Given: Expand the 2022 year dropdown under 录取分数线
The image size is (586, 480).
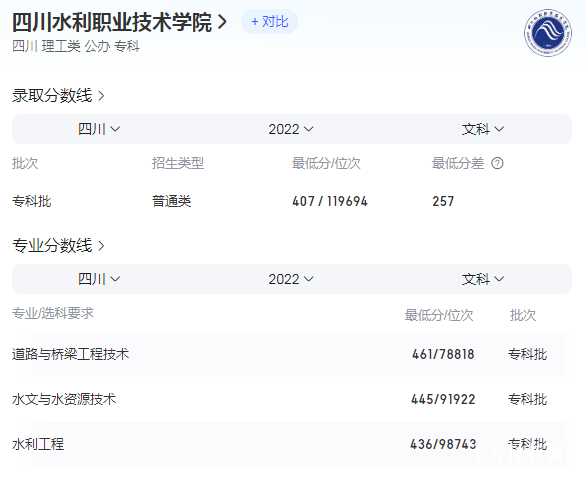Looking at the screenshot, I should pos(291,129).
